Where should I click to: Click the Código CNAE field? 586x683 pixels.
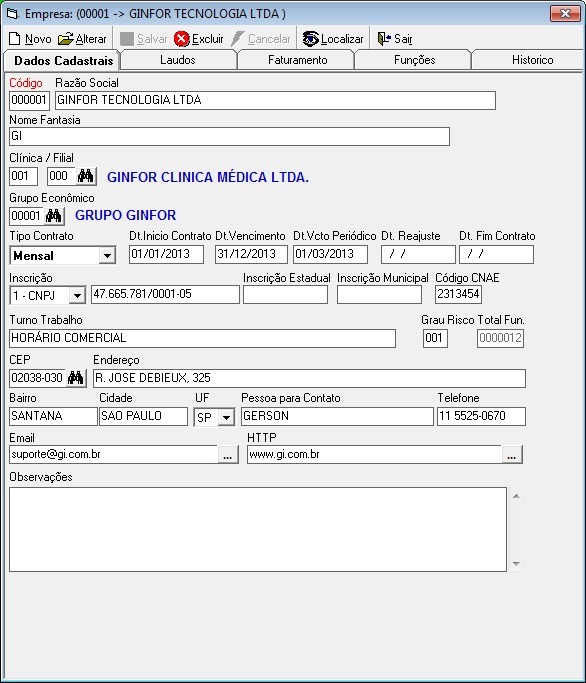(458, 294)
